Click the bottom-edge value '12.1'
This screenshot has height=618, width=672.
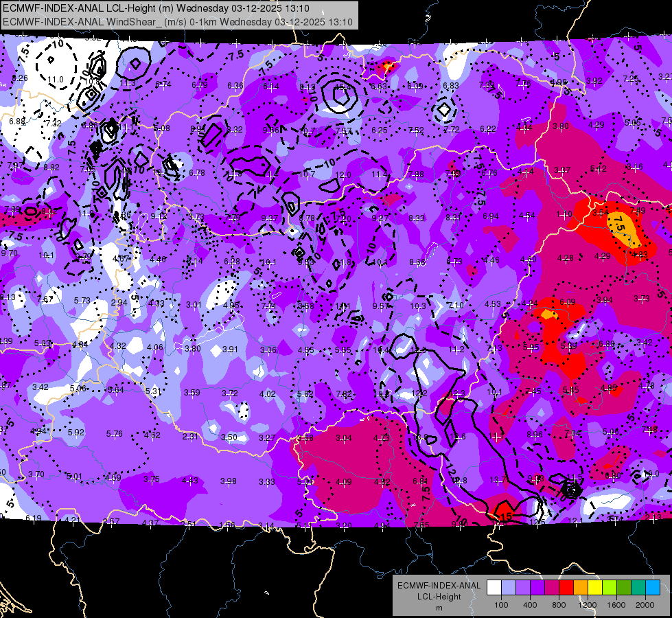pyautogui.click(x=575, y=521)
